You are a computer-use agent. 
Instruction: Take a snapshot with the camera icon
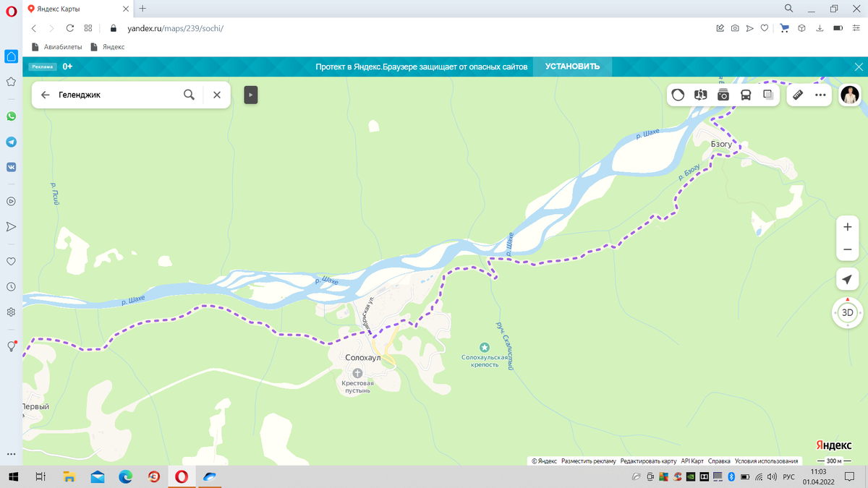pyautogui.click(x=735, y=28)
